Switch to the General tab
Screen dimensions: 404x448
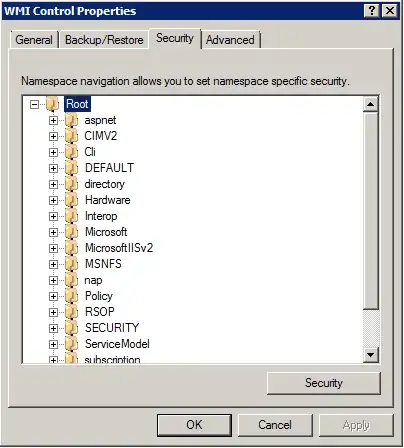(x=34, y=40)
